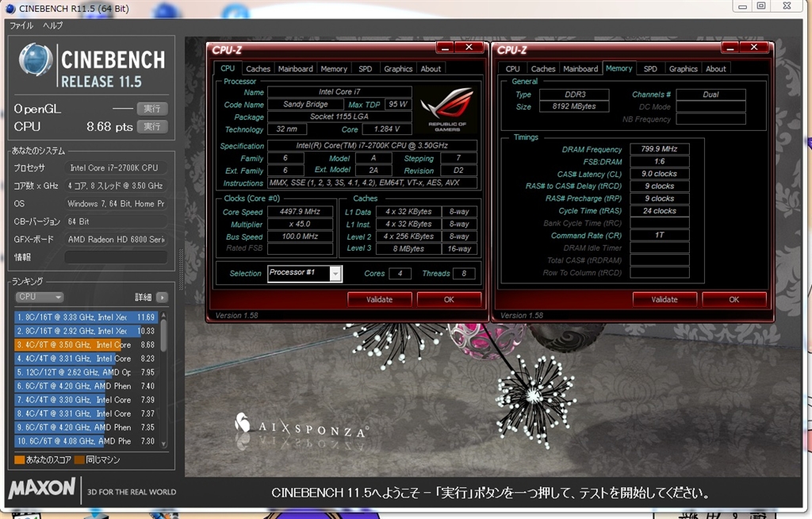812x519 pixels.
Task: Click the Republic of Gamers logo
Action: pos(447,110)
